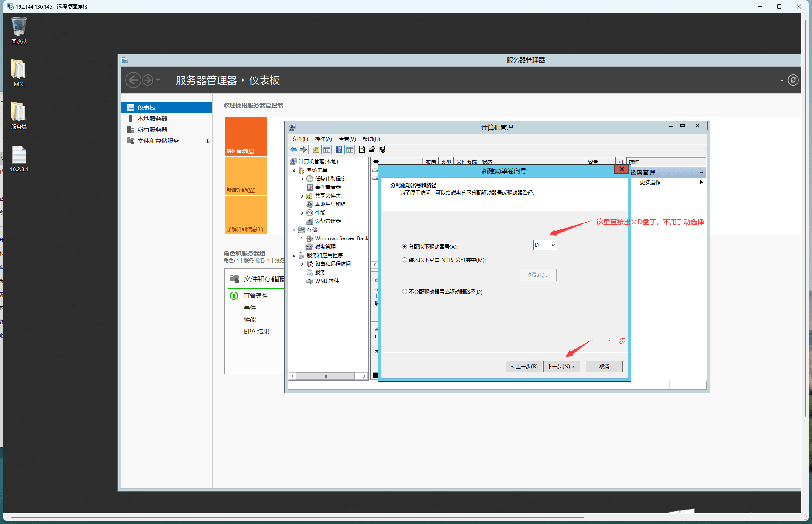Select 装入以下空白 NTFS 文件夹中 radio option
The width and height of the screenshot is (812, 524).
(405, 260)
